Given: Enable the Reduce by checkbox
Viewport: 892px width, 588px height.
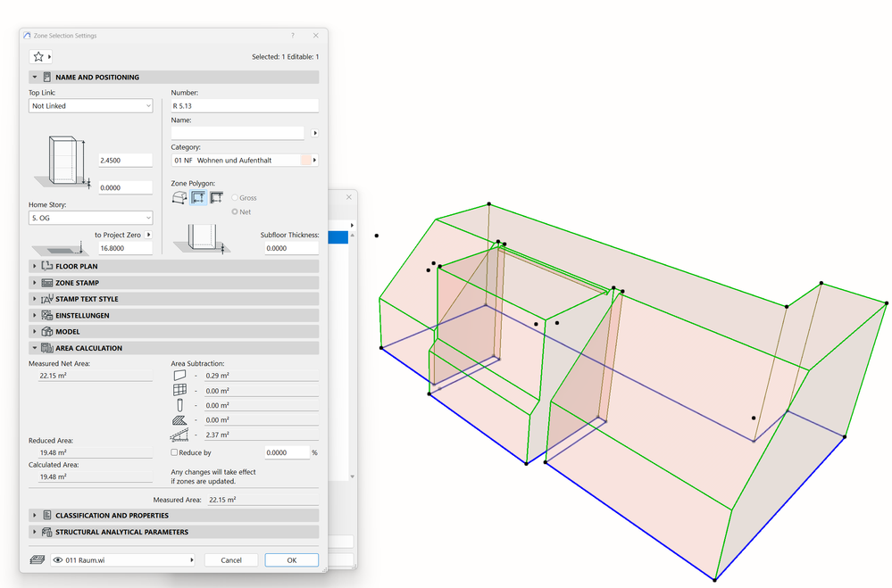Looking at the screenshot, I should pos(174,452).
